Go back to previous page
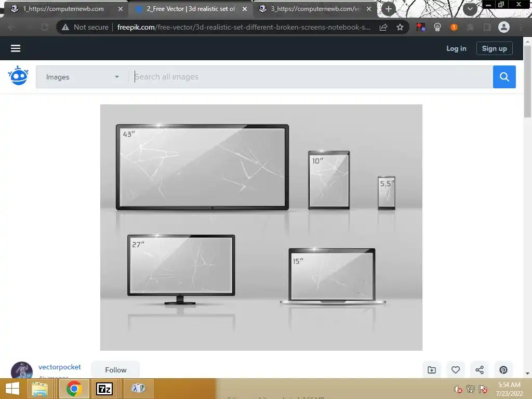Screen dimensions: 532x399 (x=11, y=28)
